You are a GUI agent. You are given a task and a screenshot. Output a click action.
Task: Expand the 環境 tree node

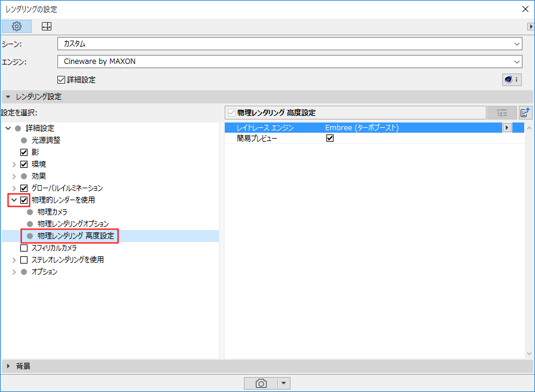click(14, 164)
